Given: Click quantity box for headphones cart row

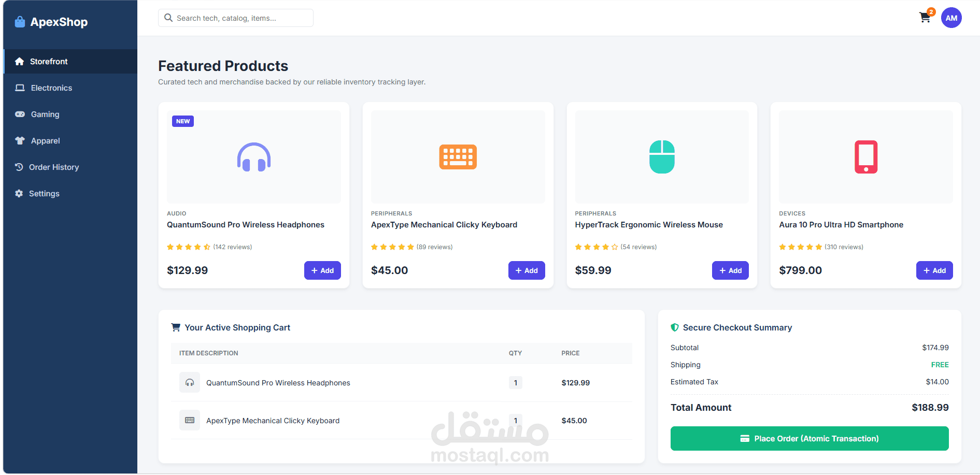Looking at the screenshot, I should coord(515,382).
